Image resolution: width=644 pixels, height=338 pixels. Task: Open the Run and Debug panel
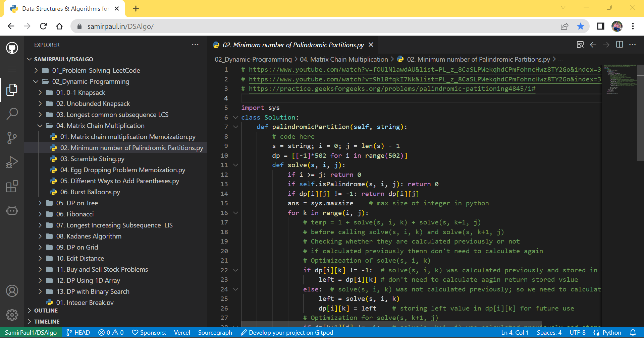(12, 162)
